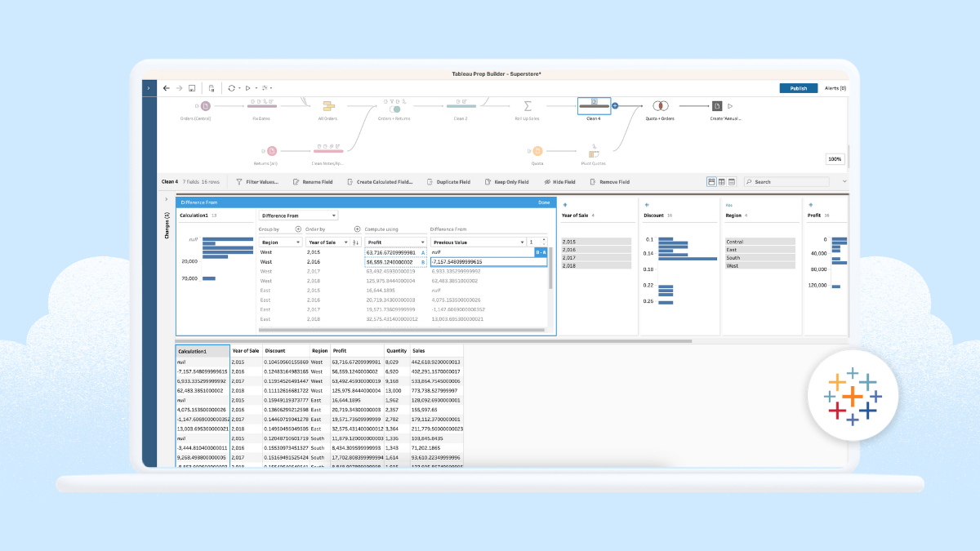Expand the Previous Value dropdown
The height and width of the screenshot is (551, 980).
(521, 242)
